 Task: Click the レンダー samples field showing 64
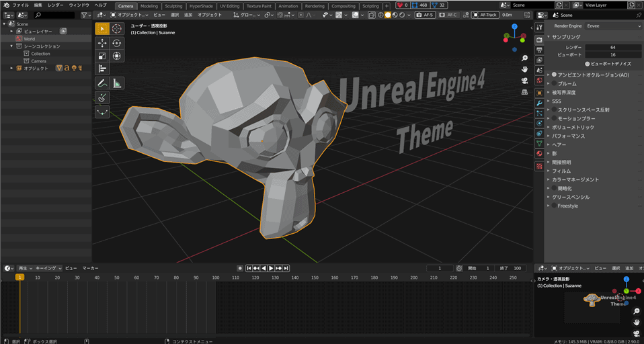coord(613,47)
